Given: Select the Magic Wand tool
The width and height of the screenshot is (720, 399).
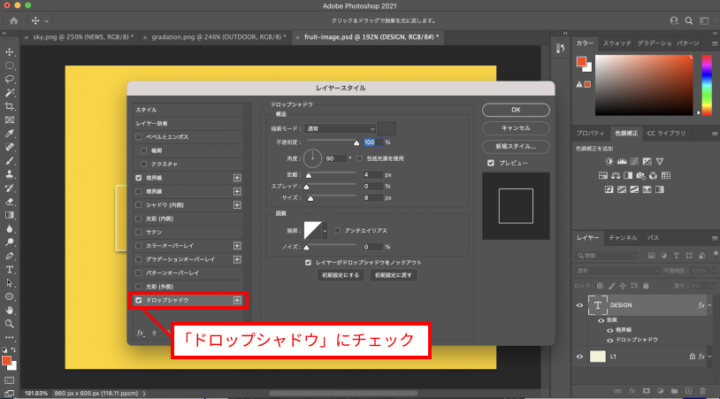Looking at the screenshot, I should coord(9,93).
